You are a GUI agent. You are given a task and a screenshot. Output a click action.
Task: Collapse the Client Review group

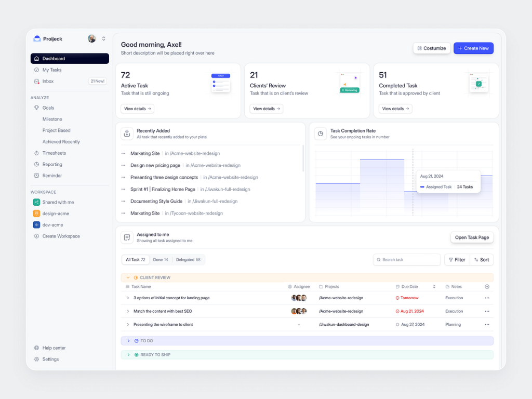pos(128,277)
